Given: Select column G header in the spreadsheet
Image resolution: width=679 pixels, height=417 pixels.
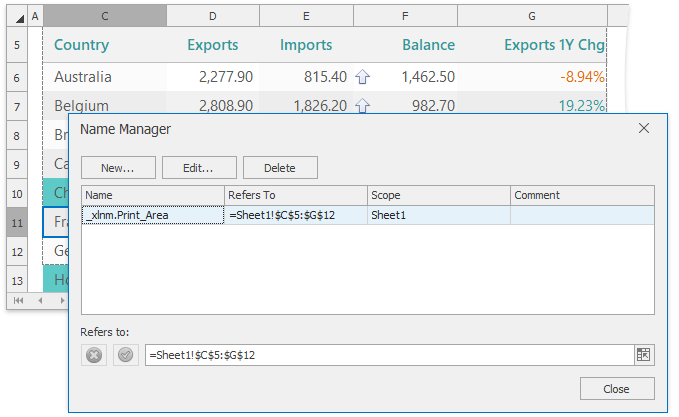Looking at the screenshot, I should [531, 17].
